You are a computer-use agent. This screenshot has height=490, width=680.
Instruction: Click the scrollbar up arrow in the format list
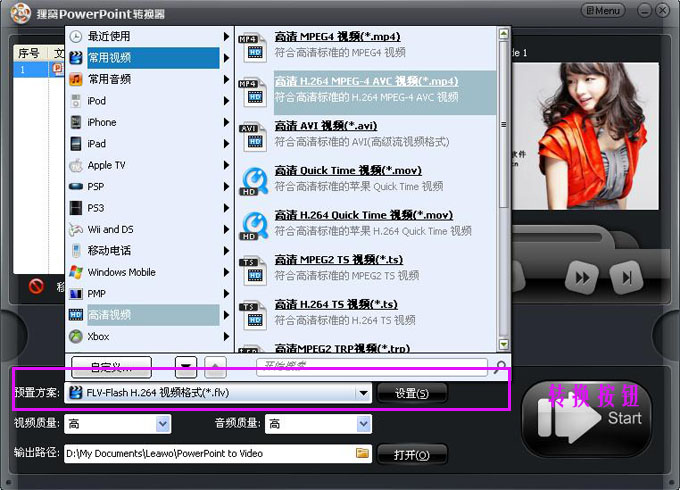(x=503, y=33)
